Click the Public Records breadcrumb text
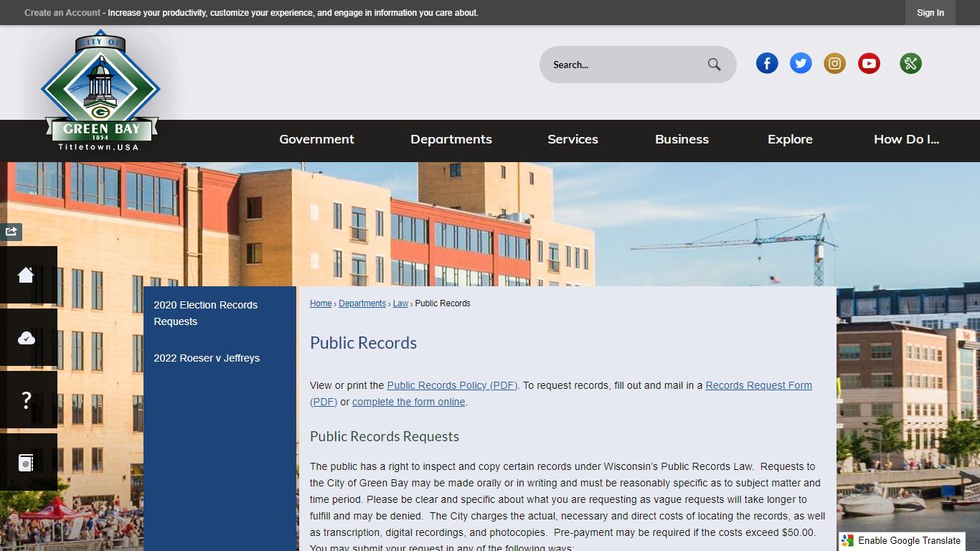Image resolution: width=980 pixels, height=551 pixels. [x=443, y=303]
